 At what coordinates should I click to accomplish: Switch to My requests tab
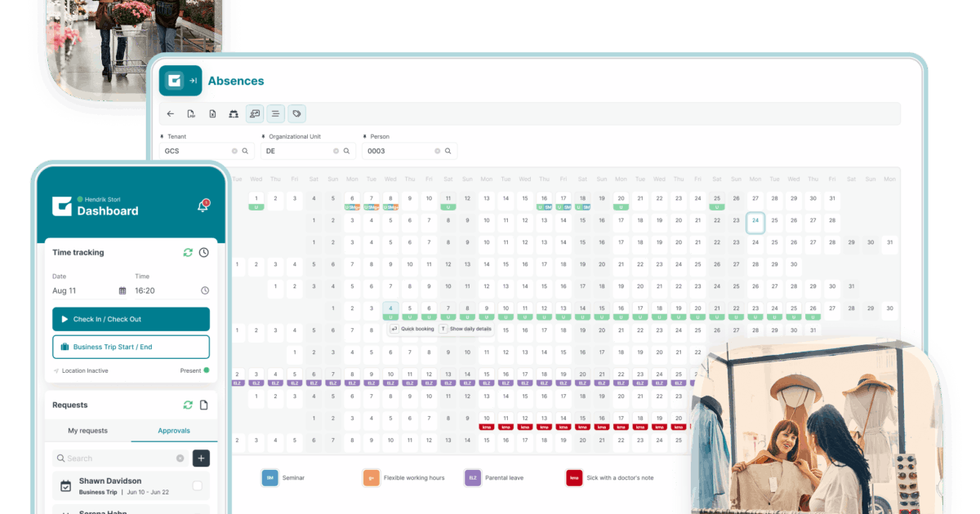point(87,431)
